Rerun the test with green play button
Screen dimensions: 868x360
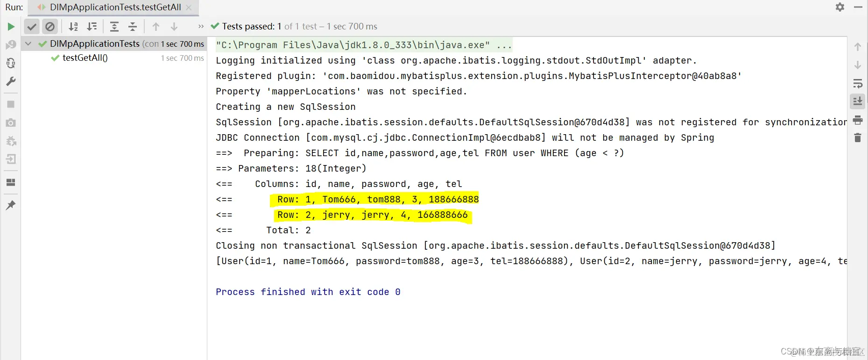11,27
